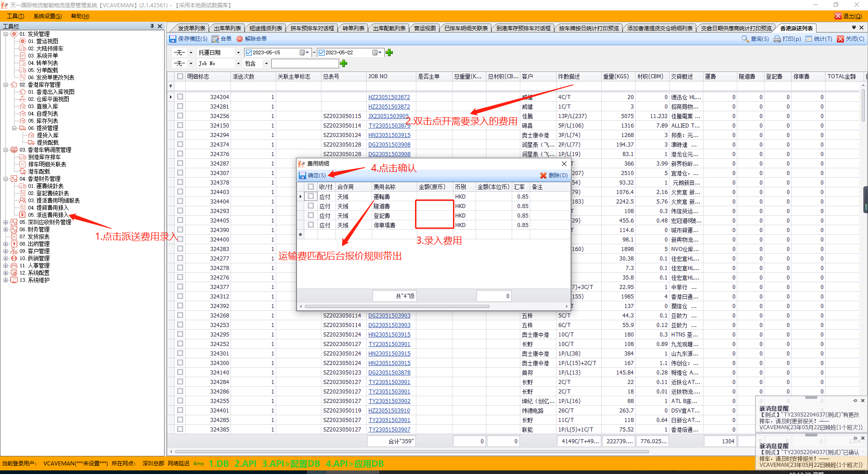868x474 pixels.
Task: Click 确定(S) in the 费用明细 dialog
Action: point(312,175)
